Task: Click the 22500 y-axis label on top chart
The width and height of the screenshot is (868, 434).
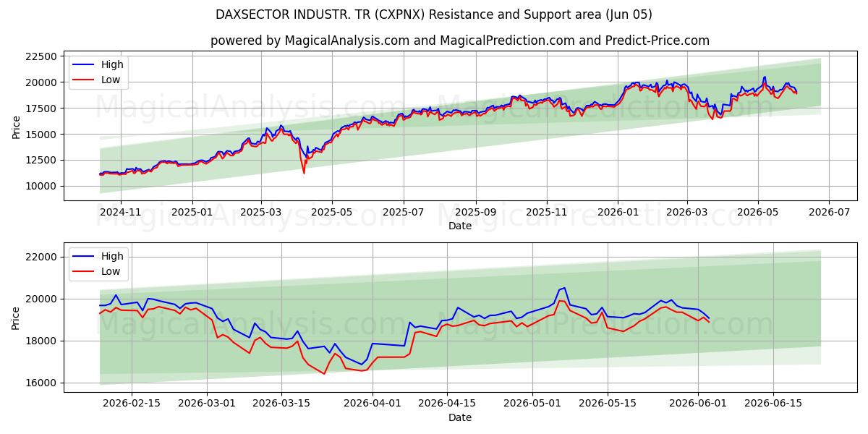Action: click(x=41, y=56)
